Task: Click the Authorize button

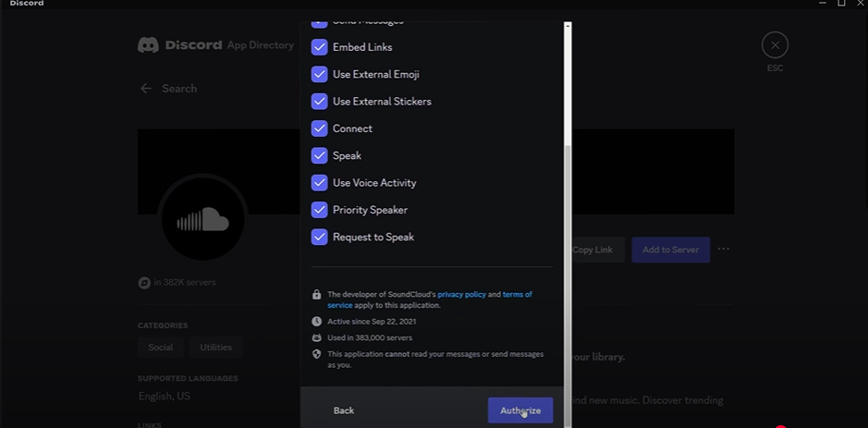Action: point(520,410)
